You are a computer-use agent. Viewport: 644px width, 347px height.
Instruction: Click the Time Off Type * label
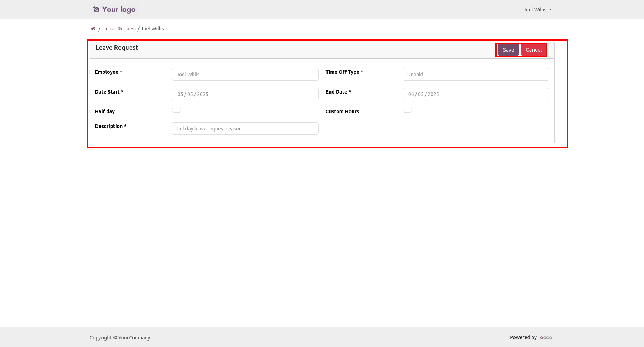pyautogui.click(x=344, y=72)
